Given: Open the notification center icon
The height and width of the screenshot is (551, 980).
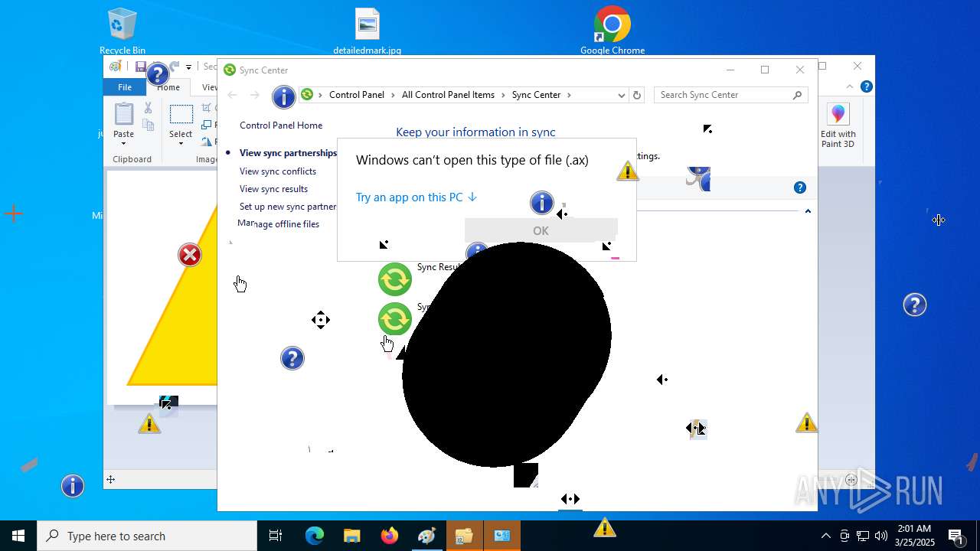Looking at the screenshot, I should [x=955, y=536].
